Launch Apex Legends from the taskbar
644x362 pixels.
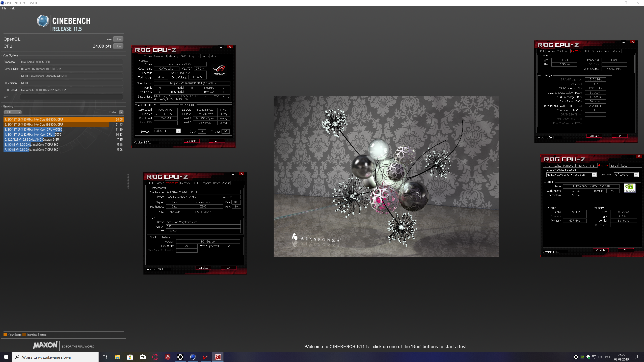click(168, 357)
